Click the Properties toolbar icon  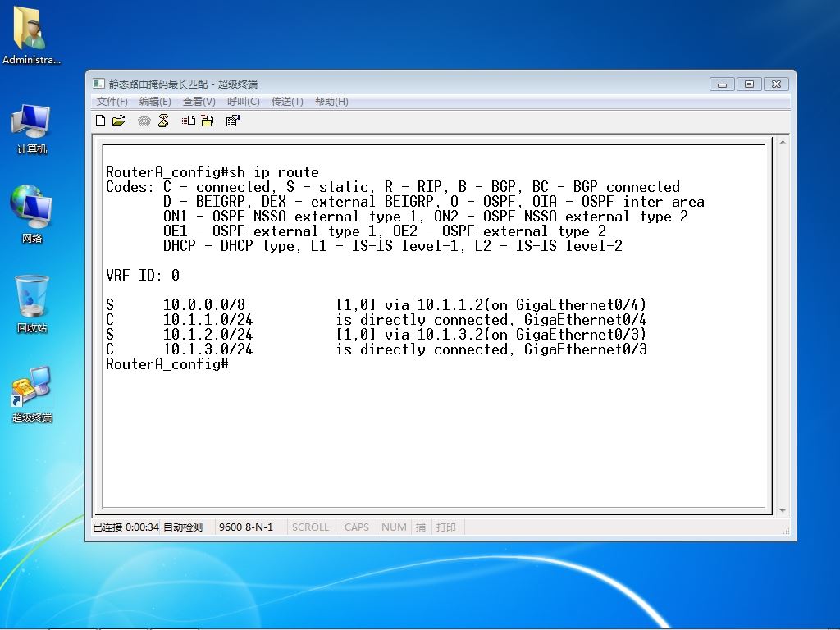pyautogui.click(x=232, y=121)
